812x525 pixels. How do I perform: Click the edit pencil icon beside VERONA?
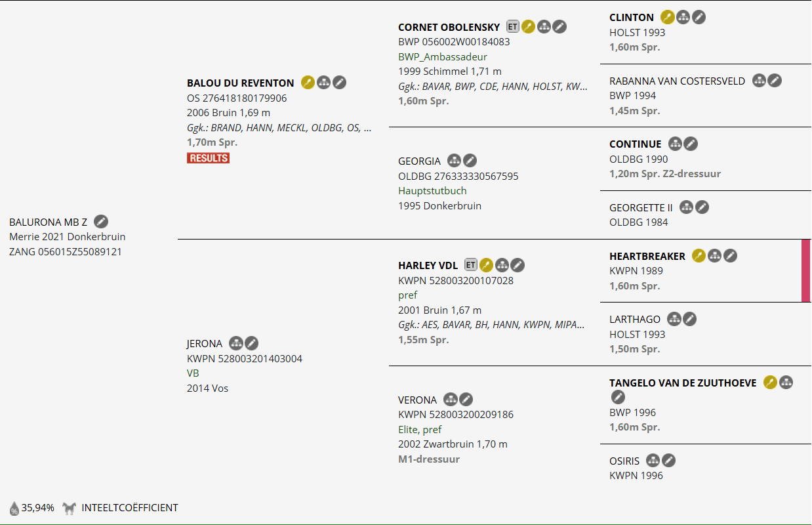[466, 400]
